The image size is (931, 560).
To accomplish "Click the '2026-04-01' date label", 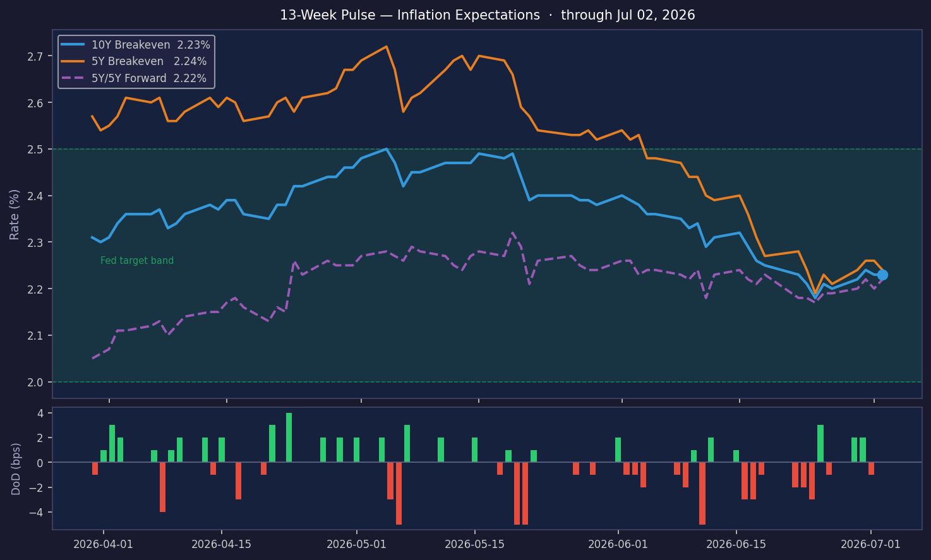I will tap(104, 544).
